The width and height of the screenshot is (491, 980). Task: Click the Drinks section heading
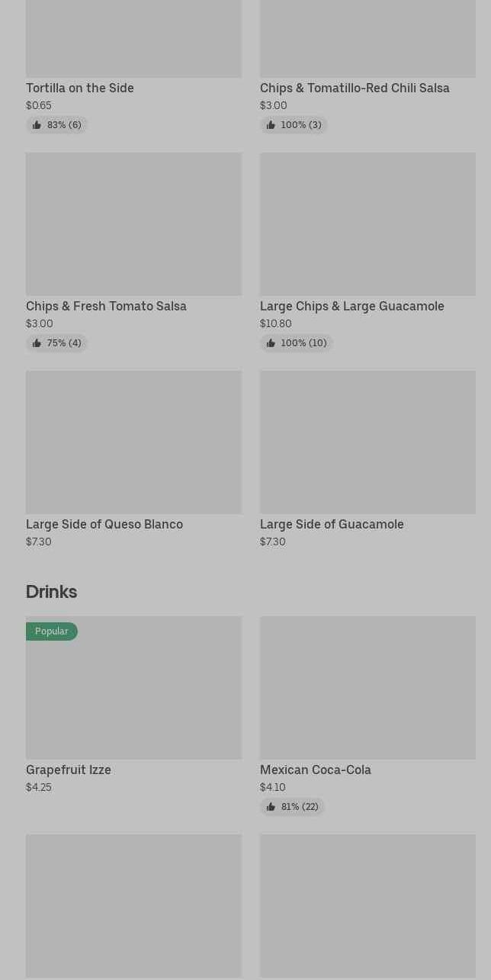point(51,591)
